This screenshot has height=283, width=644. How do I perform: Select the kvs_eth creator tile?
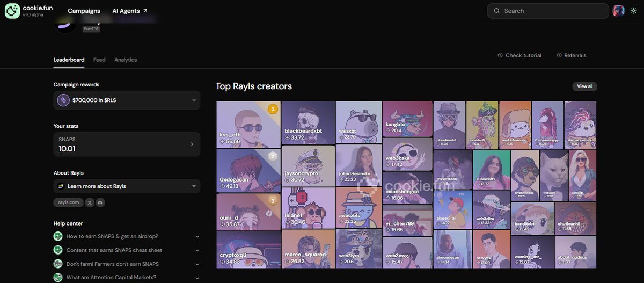coord(248,124)
